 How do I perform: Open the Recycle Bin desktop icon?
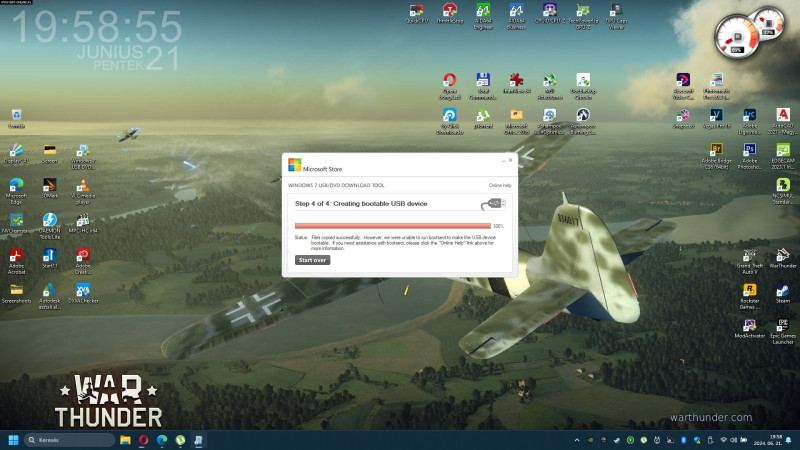pyautogui.click(x=16, y=118)
